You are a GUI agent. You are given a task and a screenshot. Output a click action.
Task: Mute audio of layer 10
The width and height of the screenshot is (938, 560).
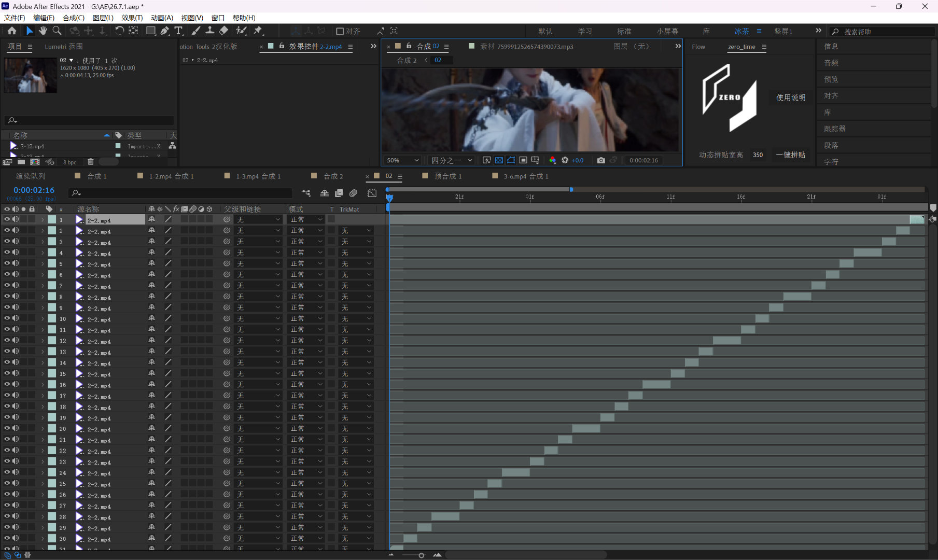[16, 318]
